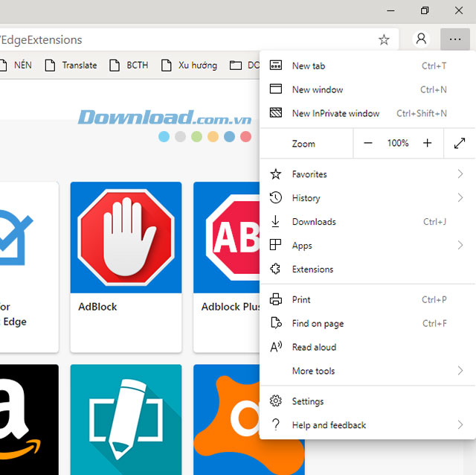Expand the More tools submenu arrow
The image size is (476, 475).
(460, 371)
